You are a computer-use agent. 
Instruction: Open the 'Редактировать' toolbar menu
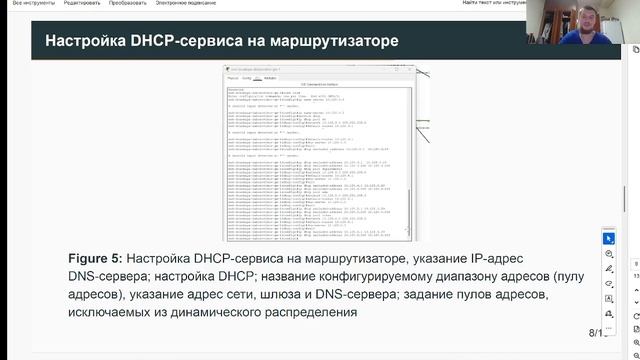click(x=82, y=3)
